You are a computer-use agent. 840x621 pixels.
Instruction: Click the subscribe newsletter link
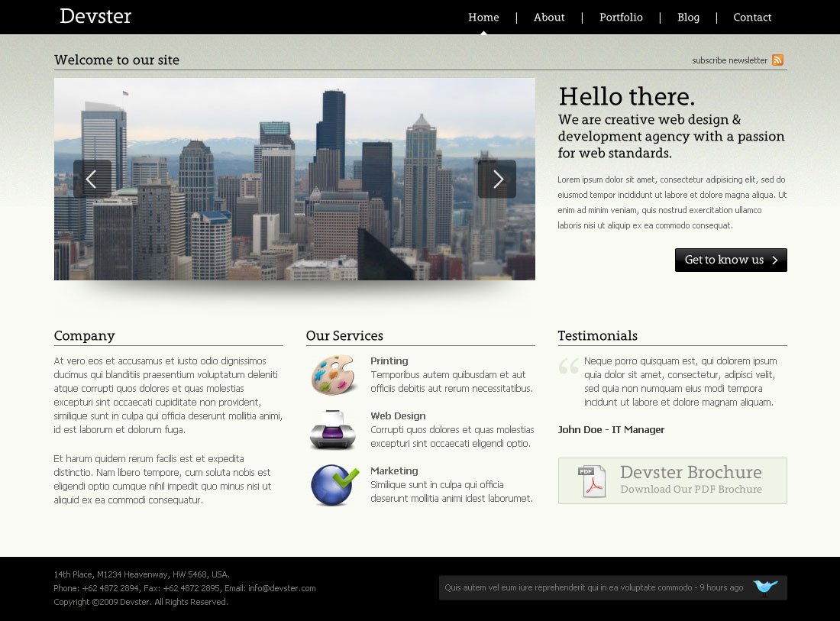(x=729, y=60)
